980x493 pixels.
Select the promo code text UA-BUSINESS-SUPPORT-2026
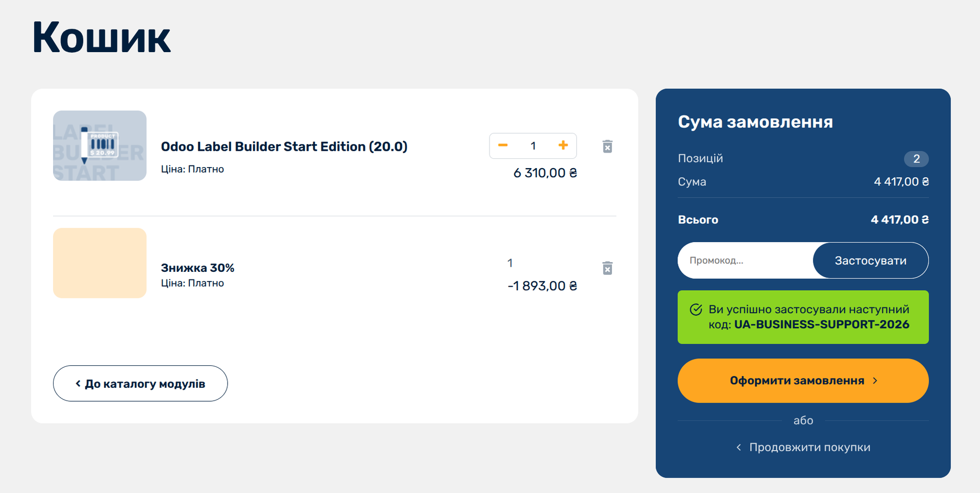point(821,324)
